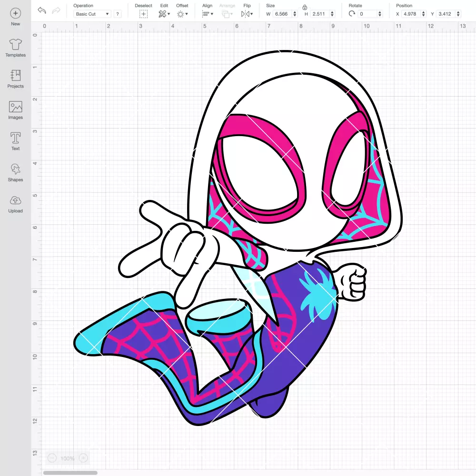Adjust the rotate stepper arrows
Screen dimensions: 476x476
pyautogui.click(x=380, y=14)
